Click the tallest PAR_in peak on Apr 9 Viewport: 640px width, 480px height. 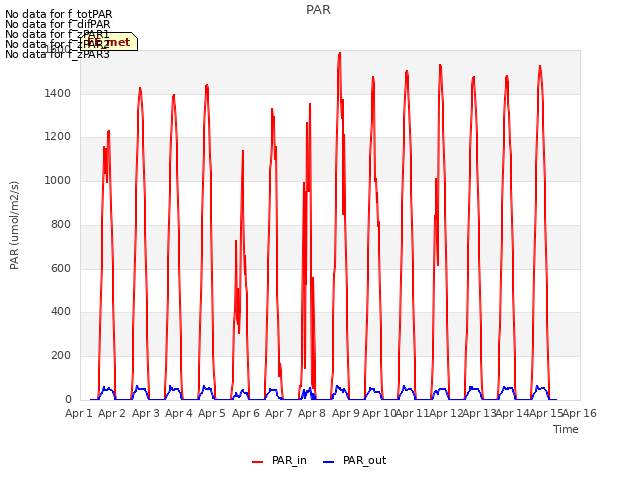[339, 53]
